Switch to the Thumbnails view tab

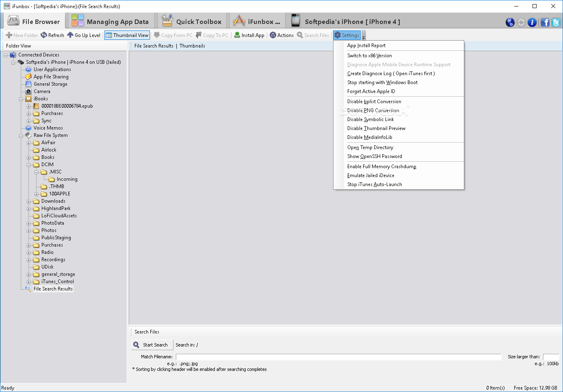click(192, 46)
